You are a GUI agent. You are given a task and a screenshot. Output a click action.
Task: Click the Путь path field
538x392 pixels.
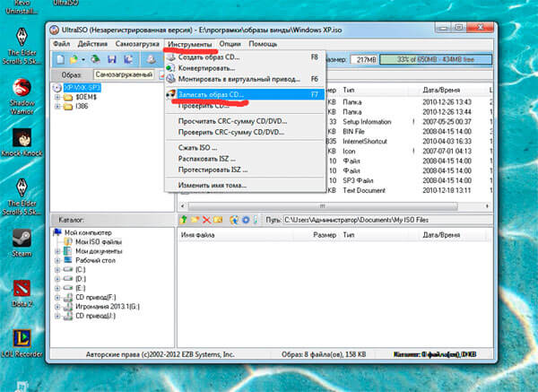coord(386,220)
